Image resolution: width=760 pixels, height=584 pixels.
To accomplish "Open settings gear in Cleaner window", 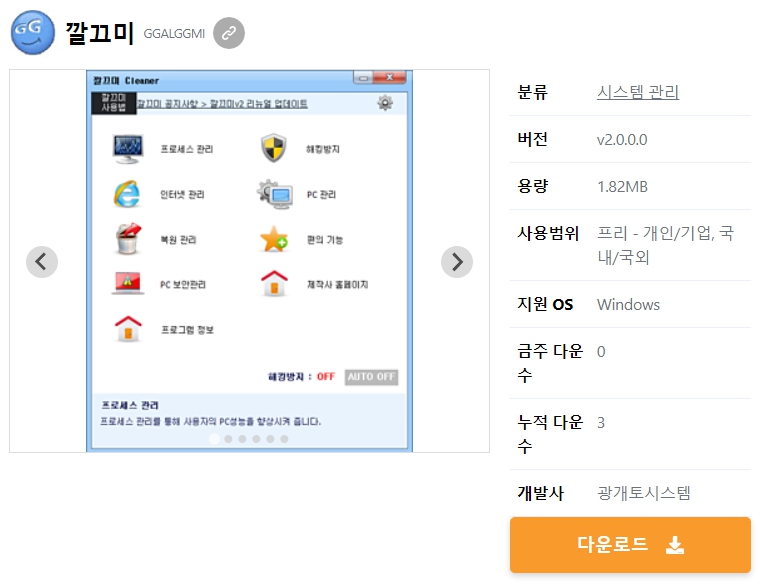I will 385,103.
